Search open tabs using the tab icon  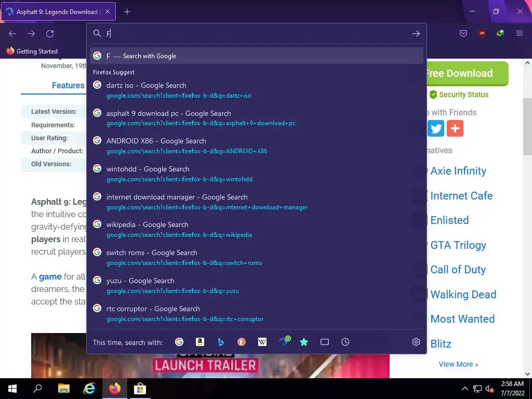pos(325,342)
